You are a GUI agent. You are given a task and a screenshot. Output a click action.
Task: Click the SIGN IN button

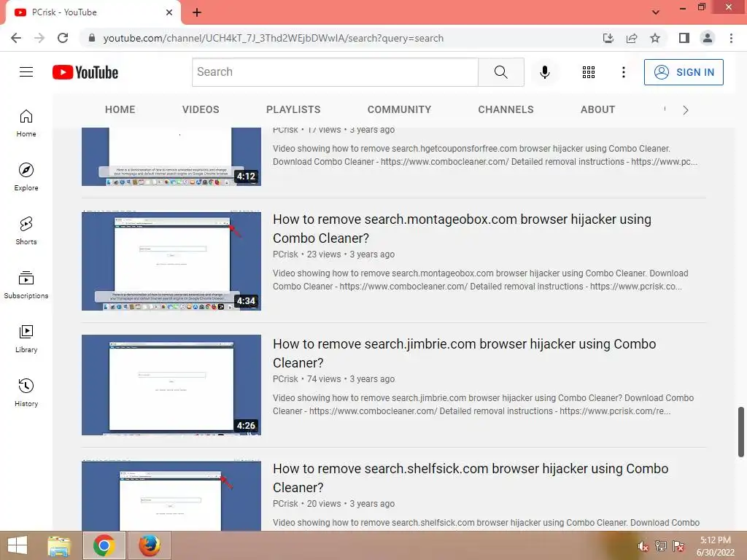click(684, 72)
